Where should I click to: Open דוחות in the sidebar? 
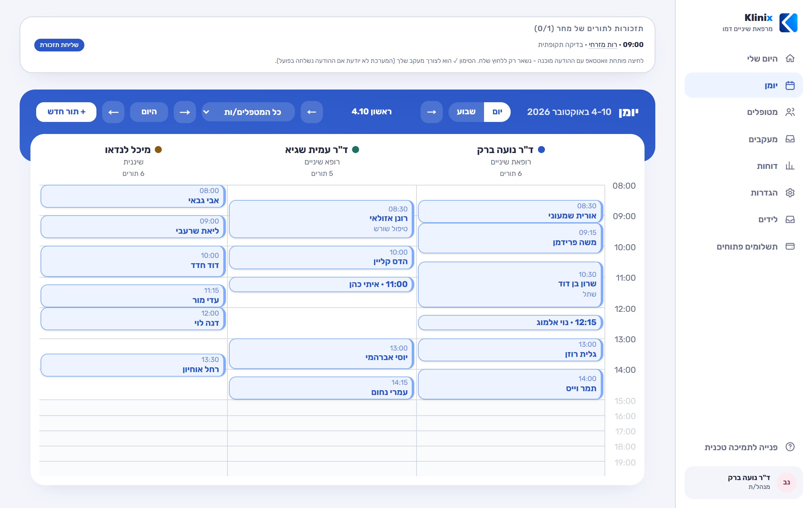[743, 166]
